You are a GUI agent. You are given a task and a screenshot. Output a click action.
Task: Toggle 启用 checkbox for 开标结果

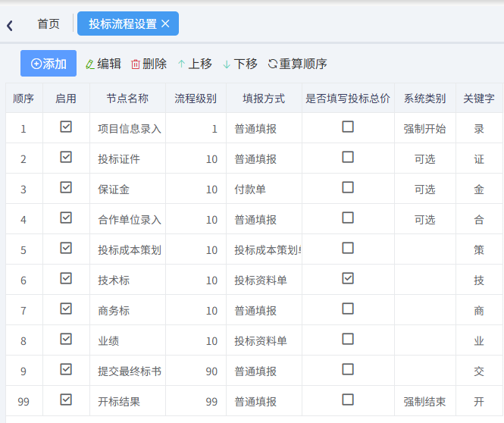[66, 399]
